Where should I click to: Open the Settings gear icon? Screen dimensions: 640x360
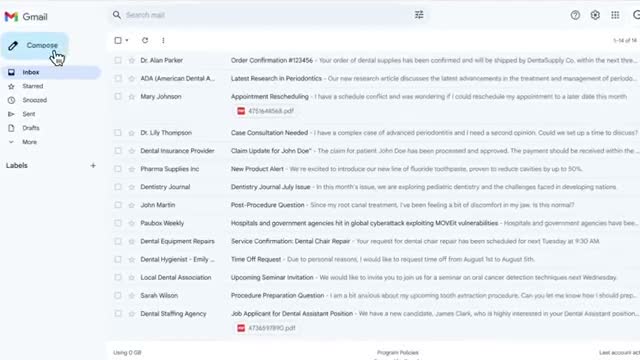(x=595, y=15)
